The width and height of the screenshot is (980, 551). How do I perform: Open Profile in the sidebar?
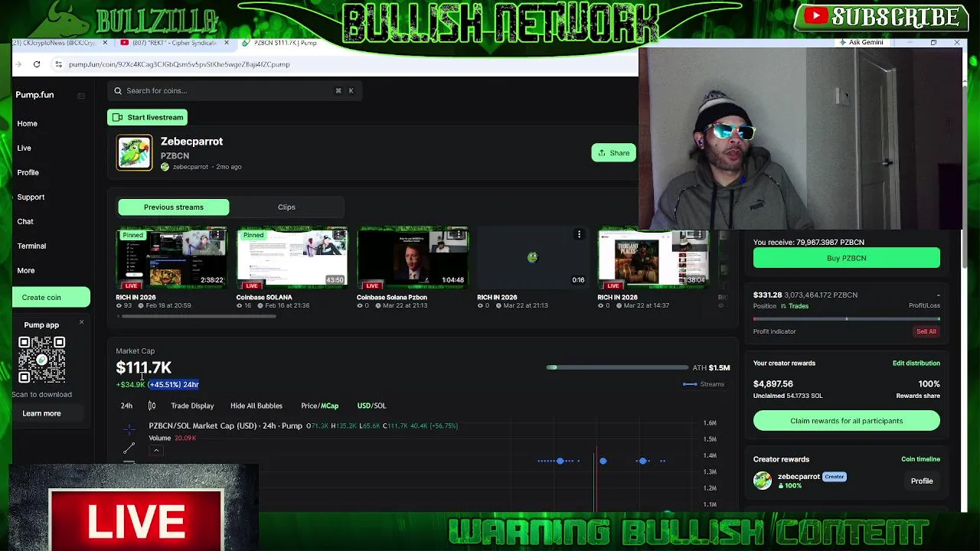(x=28, y=172)
